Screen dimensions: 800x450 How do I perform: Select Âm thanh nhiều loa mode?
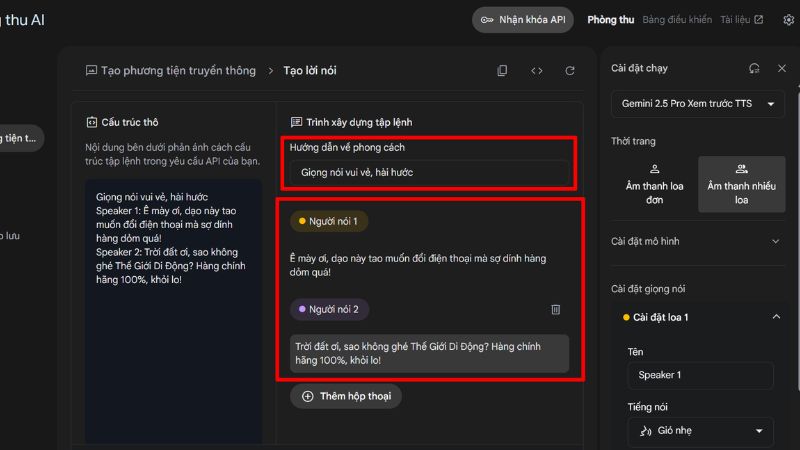tap(741, 184)
